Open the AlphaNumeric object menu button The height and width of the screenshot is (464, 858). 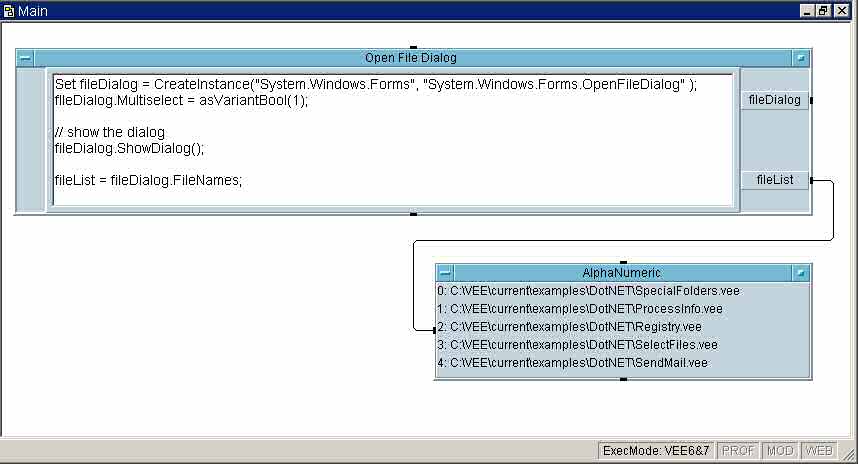click(445, 272)
